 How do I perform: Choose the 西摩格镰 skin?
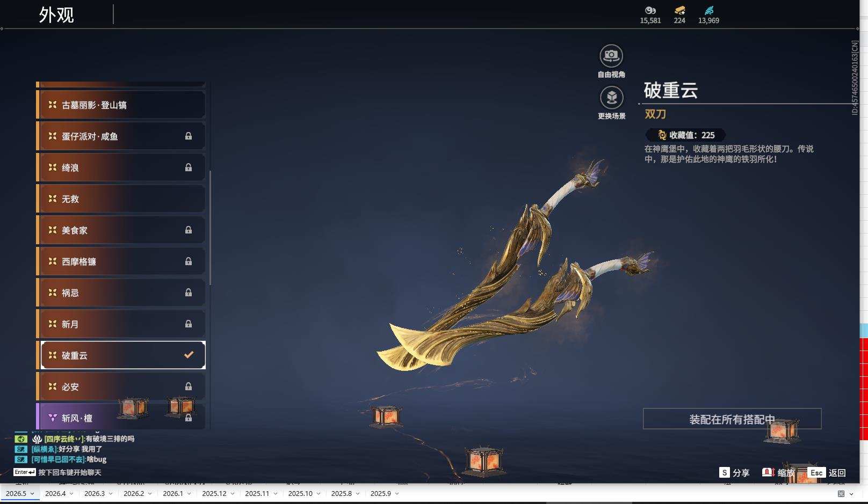click(121, 261)
